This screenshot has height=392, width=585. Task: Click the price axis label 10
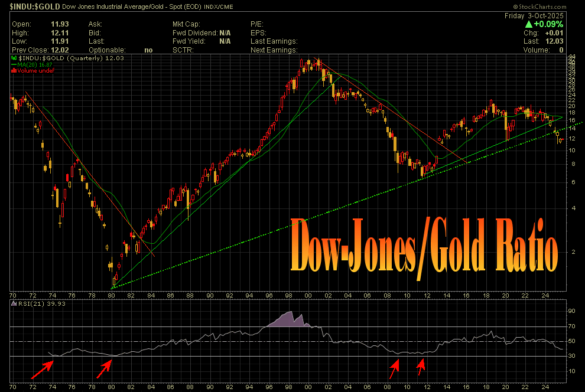tap(571, 151)
